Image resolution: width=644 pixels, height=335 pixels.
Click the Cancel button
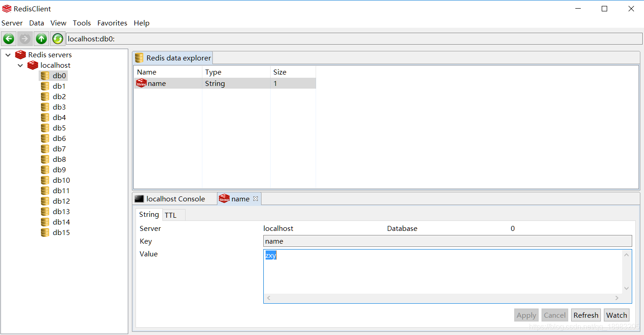tap(555, 315)
